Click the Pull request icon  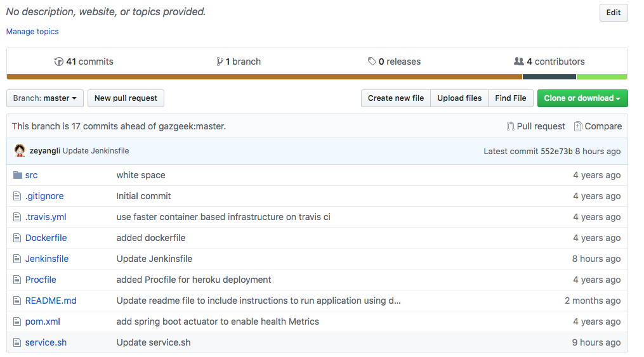(510, 126)
